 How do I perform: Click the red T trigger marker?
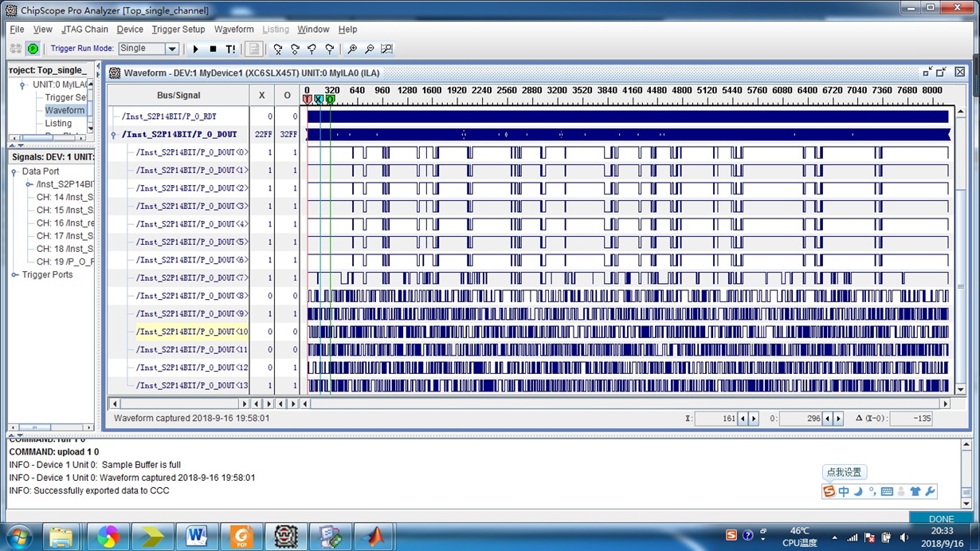click(308, 100)
